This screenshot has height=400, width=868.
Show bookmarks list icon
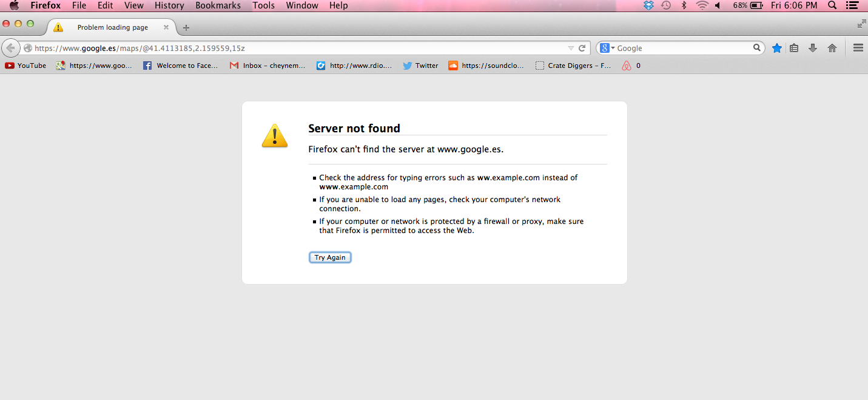794,48
